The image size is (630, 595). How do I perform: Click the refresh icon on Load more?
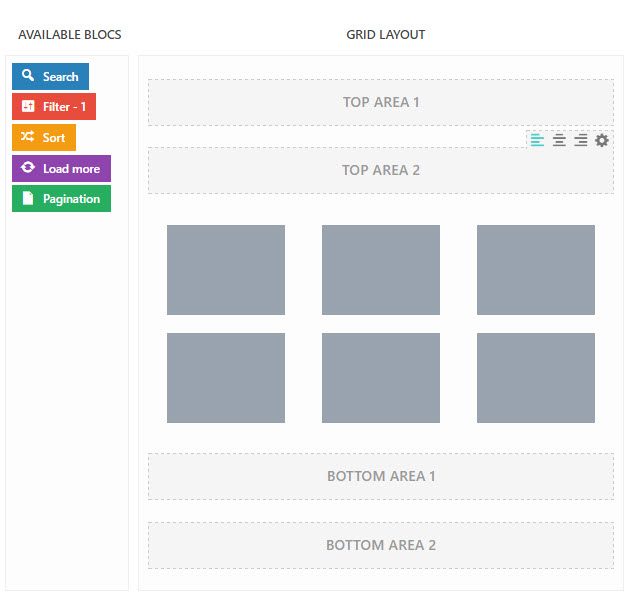pos(28,167)
